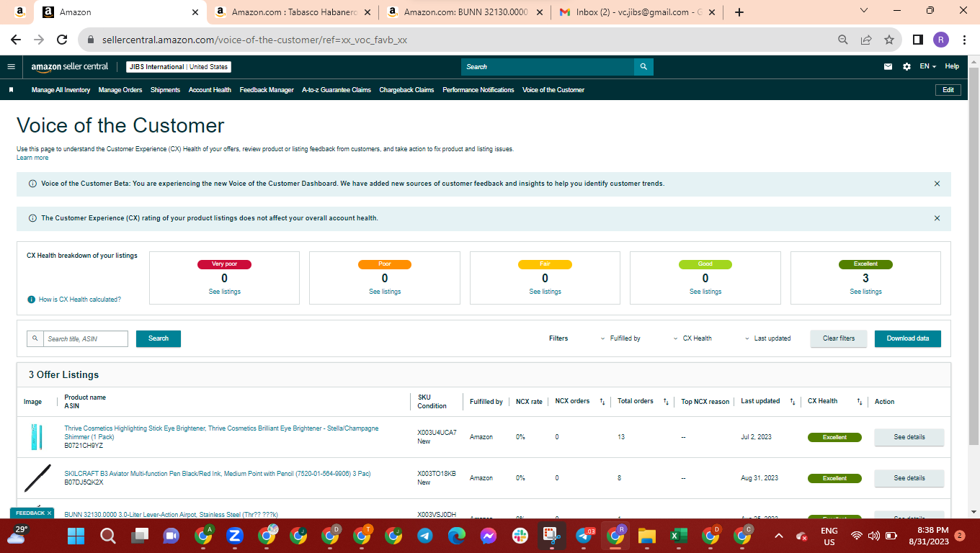Click the header Search box
980x553 pixels.
[548, 67]
